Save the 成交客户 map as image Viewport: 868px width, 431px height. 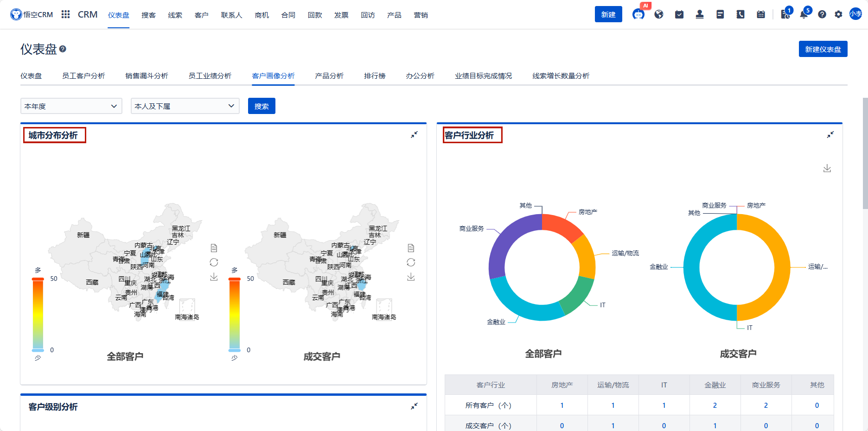[411, 277]
